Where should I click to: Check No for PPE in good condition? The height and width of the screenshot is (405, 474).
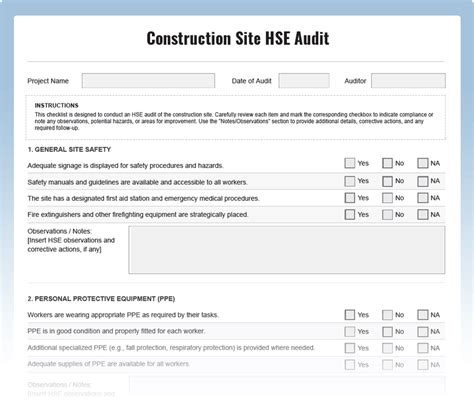387,331
